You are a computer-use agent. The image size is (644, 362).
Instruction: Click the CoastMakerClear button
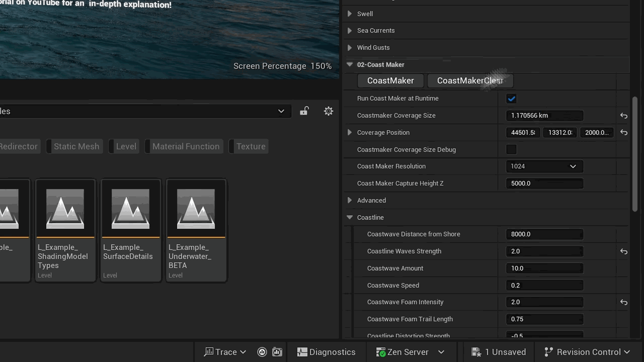tap(470, 80)
